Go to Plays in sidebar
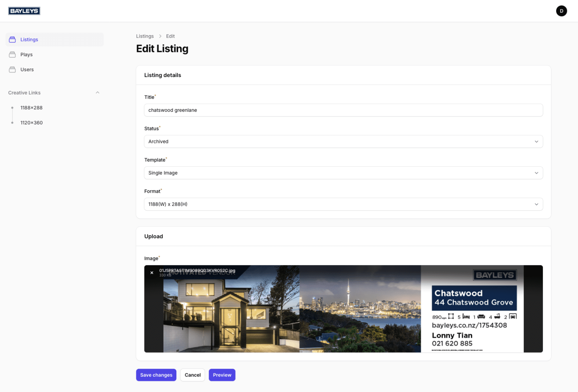578x392 pixels. click(x=27, y=54)
